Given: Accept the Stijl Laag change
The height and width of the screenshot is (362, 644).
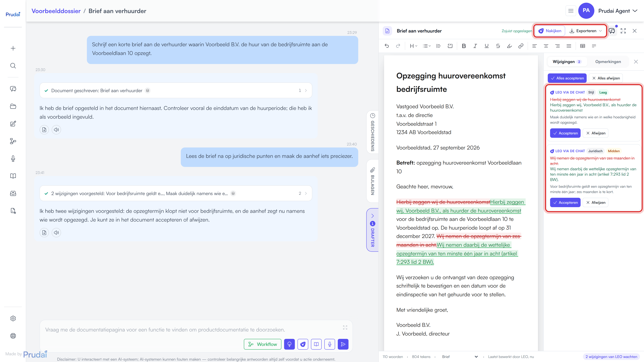Looking at the screenshot, I should [x=565, y=133].
